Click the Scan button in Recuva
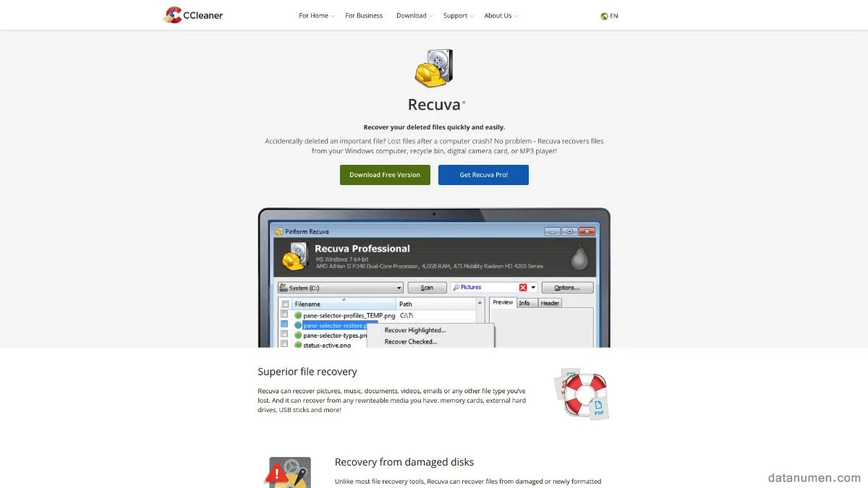 427,288
